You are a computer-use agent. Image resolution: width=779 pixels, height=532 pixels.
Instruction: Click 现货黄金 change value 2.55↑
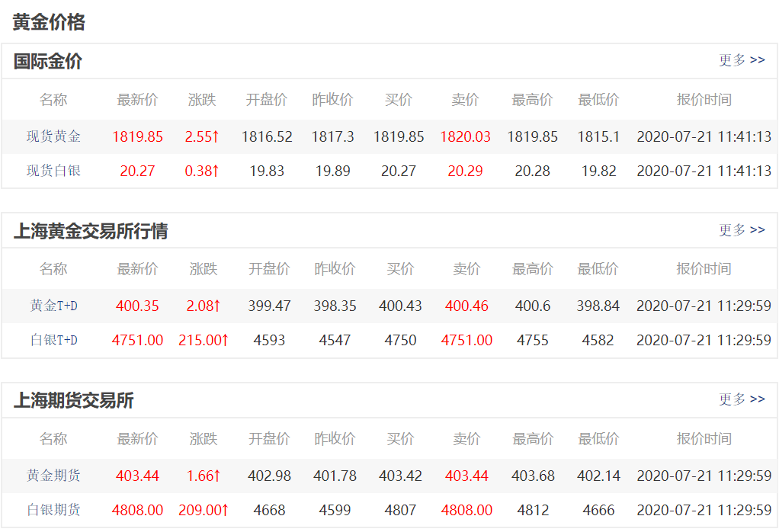(202, 136)
